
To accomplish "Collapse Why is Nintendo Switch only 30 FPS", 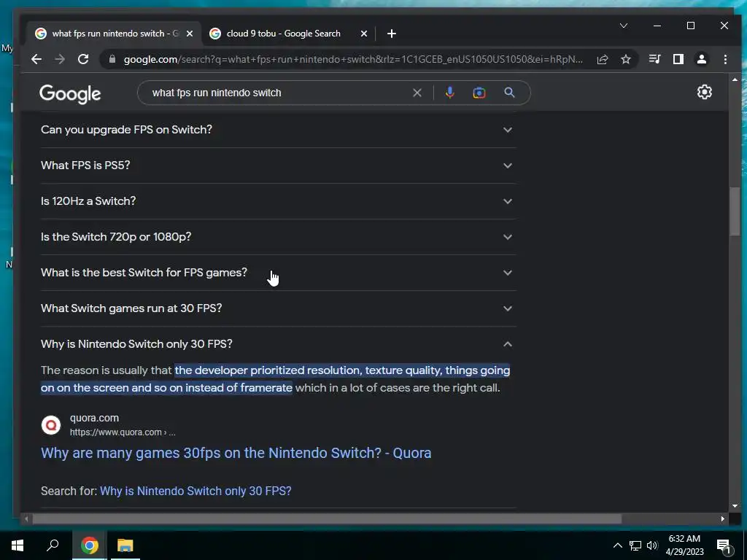I will click(278, 344).
